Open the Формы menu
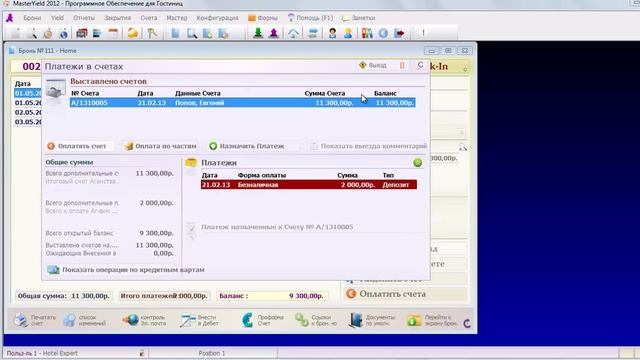This screenshot has width=640, height=360. click(x=263, y=18)
